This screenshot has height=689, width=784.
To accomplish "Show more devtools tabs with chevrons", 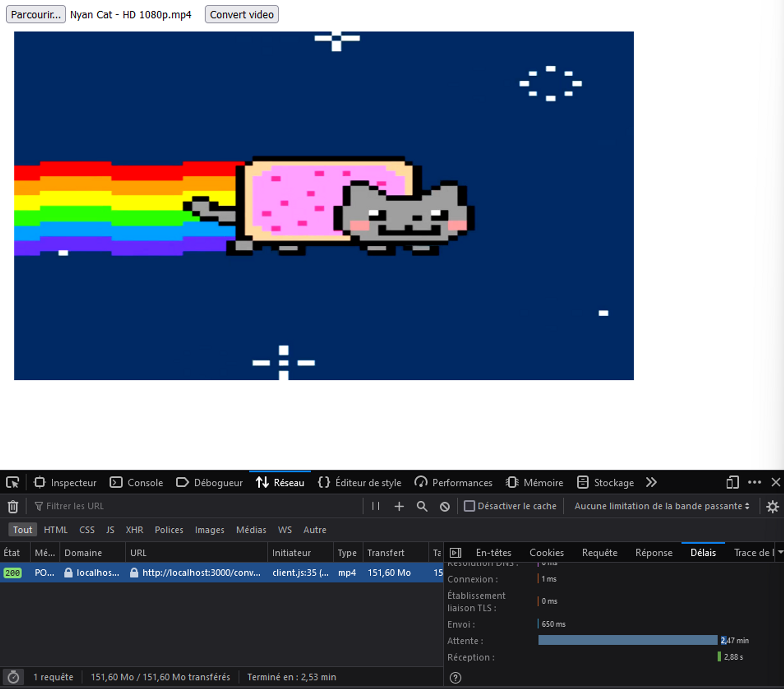I will [x=652, y=482].
